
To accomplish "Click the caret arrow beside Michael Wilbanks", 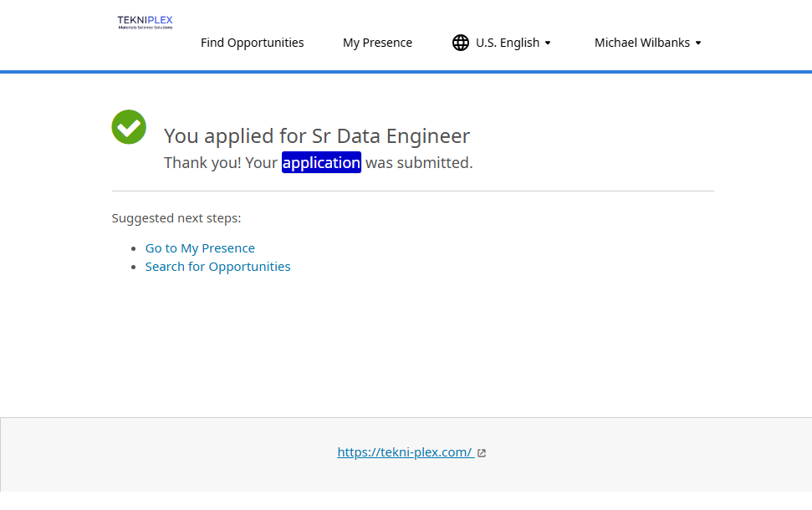I will (x=698, y=43).
